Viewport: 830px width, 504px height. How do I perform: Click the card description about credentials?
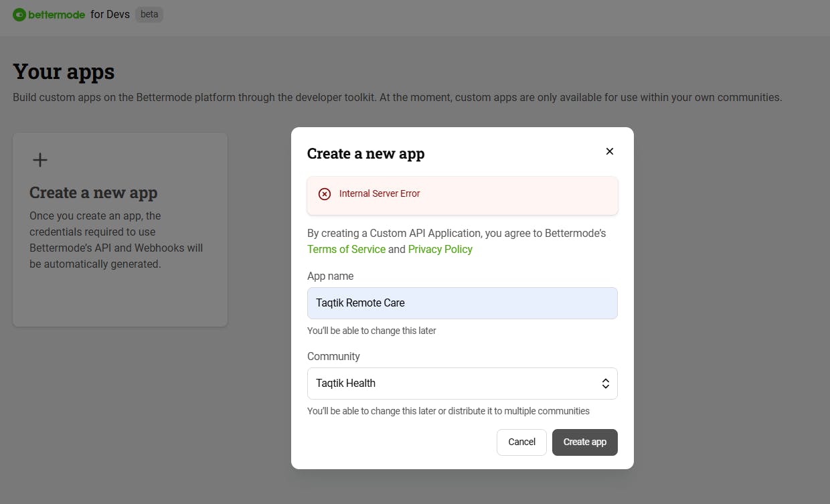116,240
